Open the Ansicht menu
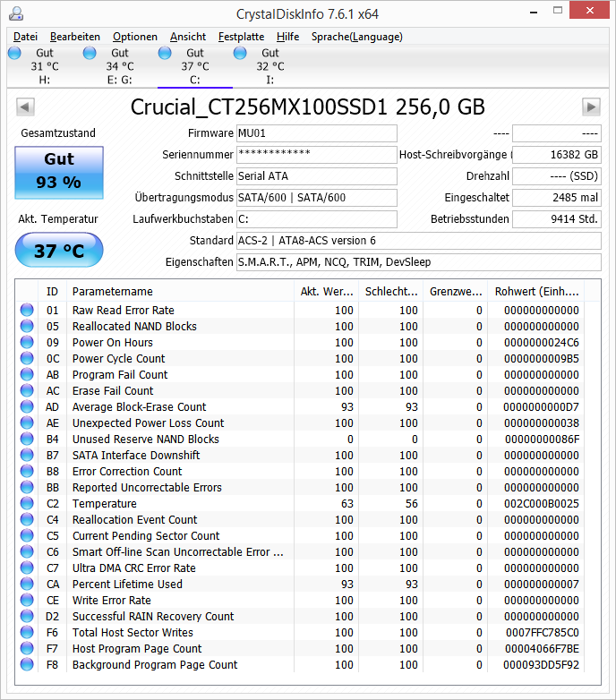Screen dimensions: 616x700 coord(188,37)
